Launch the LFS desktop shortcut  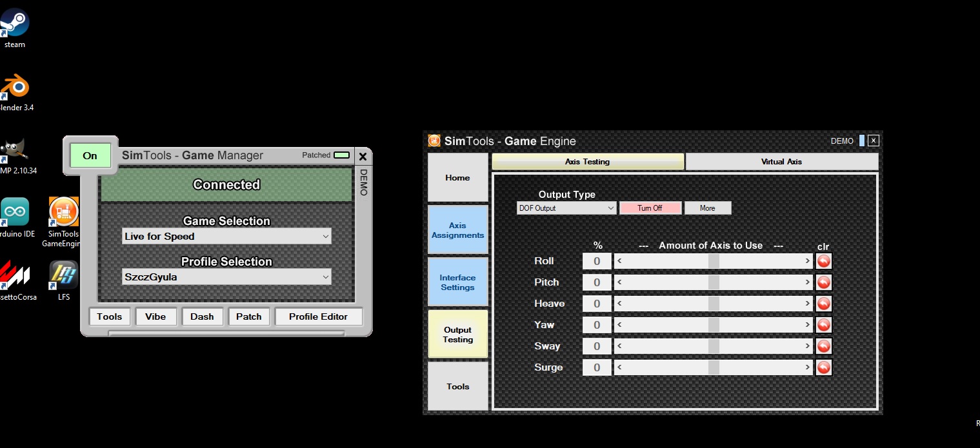[63, 280]
